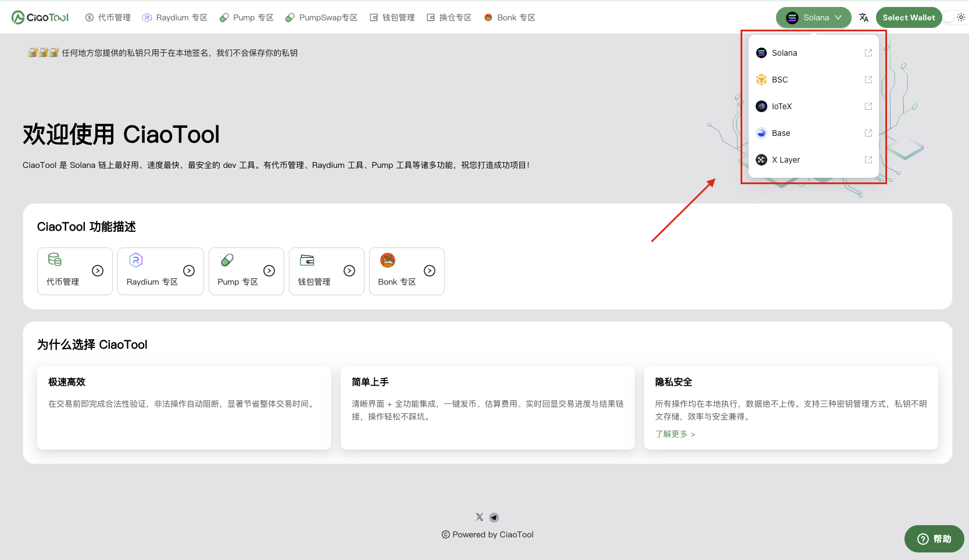Viewport: 969px width, 560px height.
Task: Collapse the Solana network dropdown
Action: tap(813, 17)
